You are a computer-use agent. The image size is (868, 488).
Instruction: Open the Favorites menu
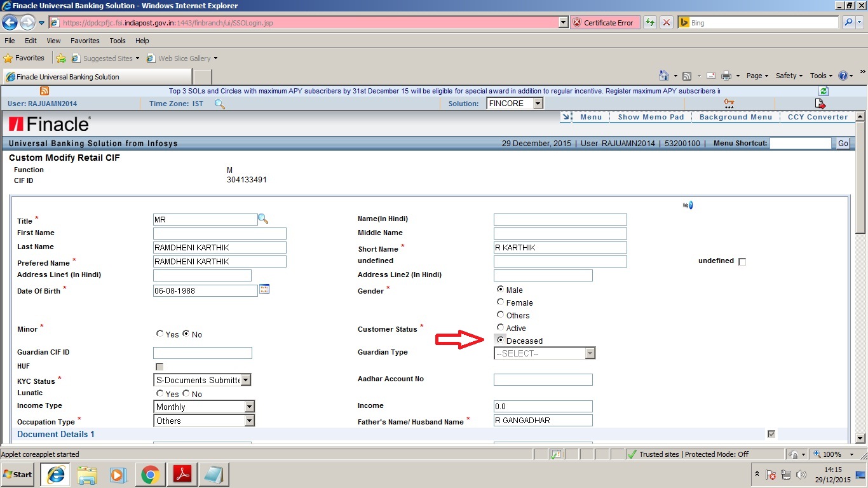click(x=85, y=40)
